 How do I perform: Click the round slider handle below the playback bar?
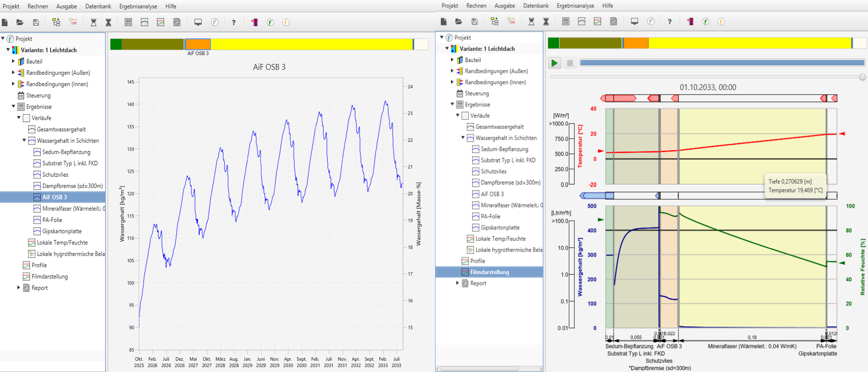pos(863,77)
